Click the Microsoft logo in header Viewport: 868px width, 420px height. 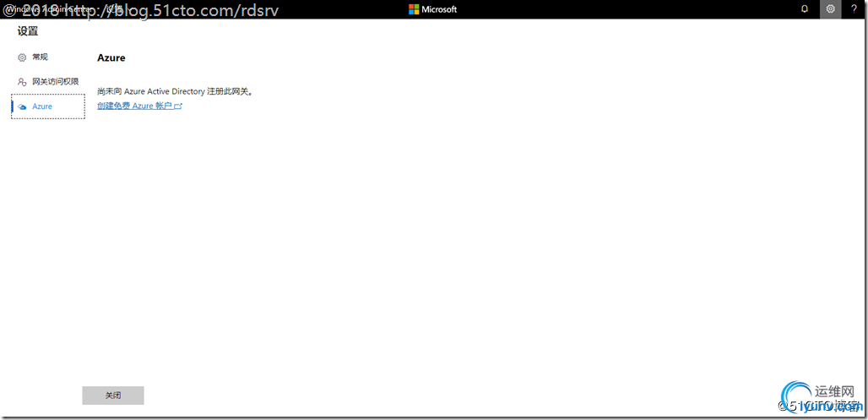(x=432, y=9)
